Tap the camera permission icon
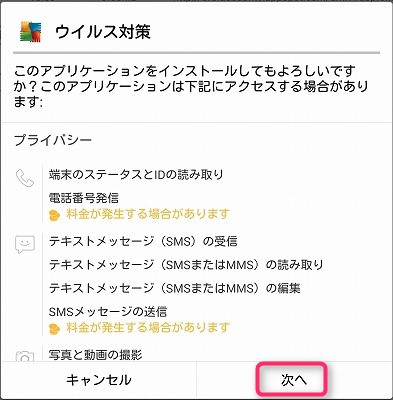 (x=25, y=356)
